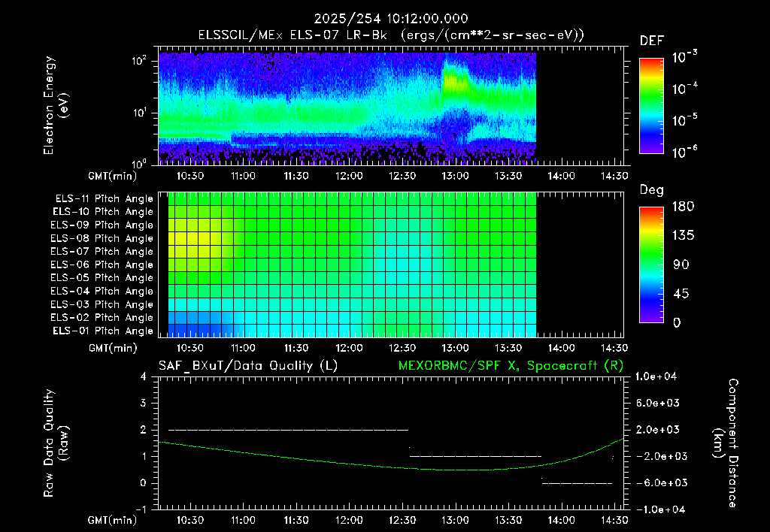Select the ELS-08 Pitch Angle row label
Viewport: 770px width, 532px height.
pyautogui.click(x=102, y=238)
